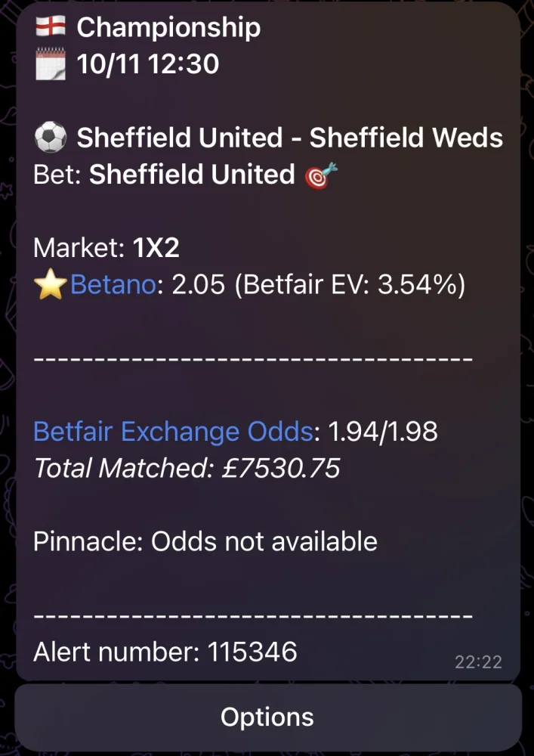
Task: Tap the calendar emoji beside the date
Action: [51, 64]
